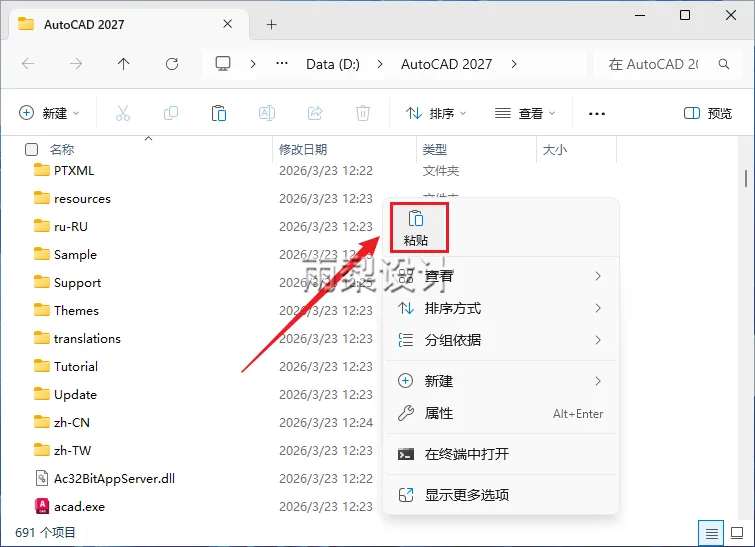Click AutoCAD 2027 in the address bar
The image size is (755, 547).
coord(446,64)
